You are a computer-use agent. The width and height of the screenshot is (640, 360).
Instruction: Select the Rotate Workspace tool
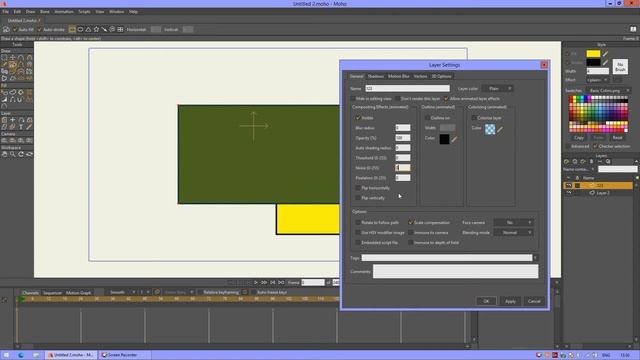[21, 154]
